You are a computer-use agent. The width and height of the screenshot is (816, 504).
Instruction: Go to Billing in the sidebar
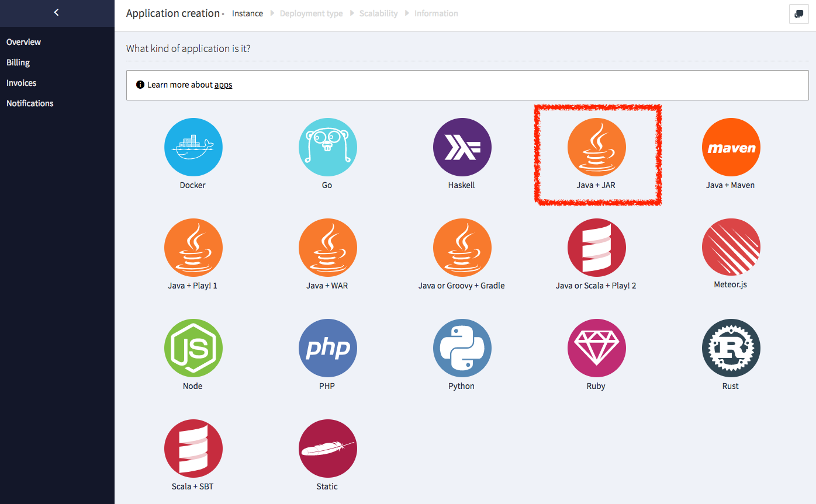[18, 62]
